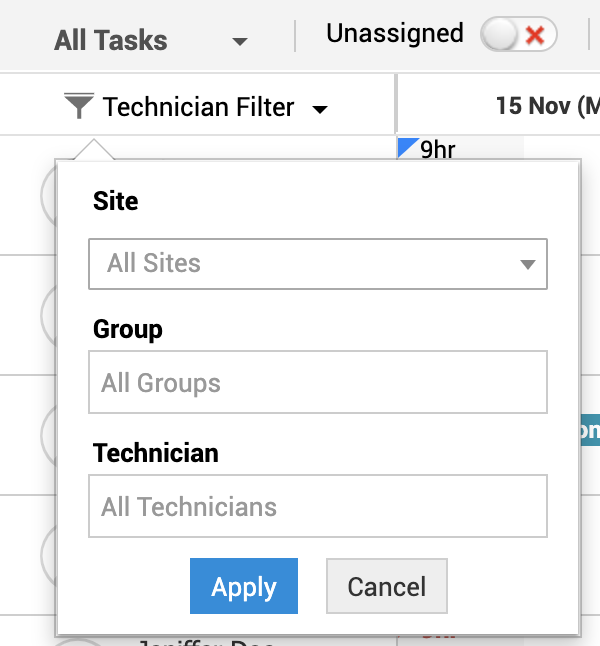Click the teal task tag at right edge
Viewport: 600px width, 646px height.
click(589, 430)
